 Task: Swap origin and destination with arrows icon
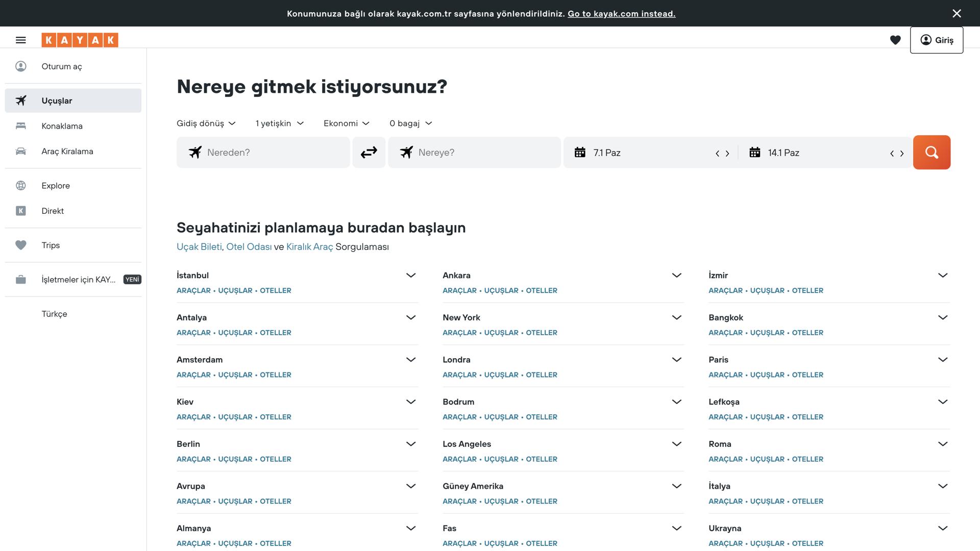[369, 152]
